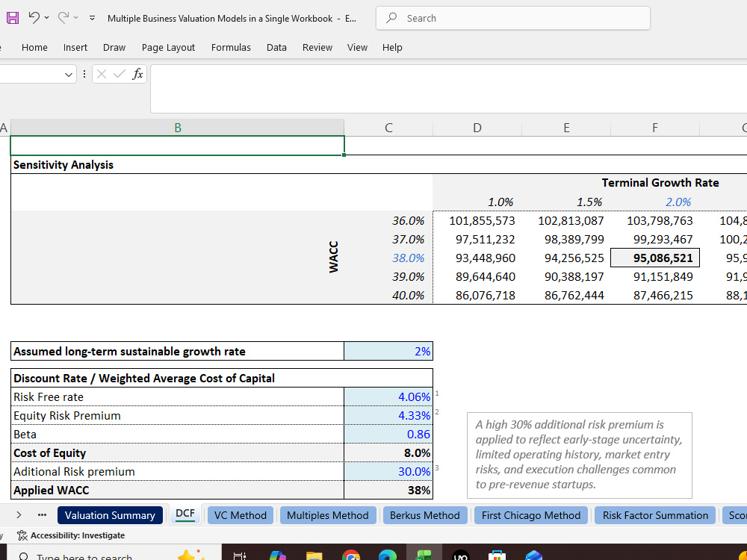Open the Redo history dropdown arrow

75,18
